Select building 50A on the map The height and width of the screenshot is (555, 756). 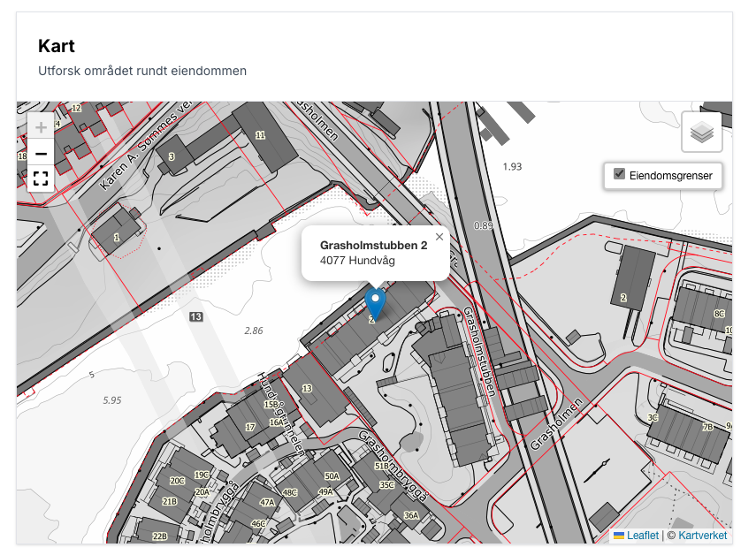[332, 476]
